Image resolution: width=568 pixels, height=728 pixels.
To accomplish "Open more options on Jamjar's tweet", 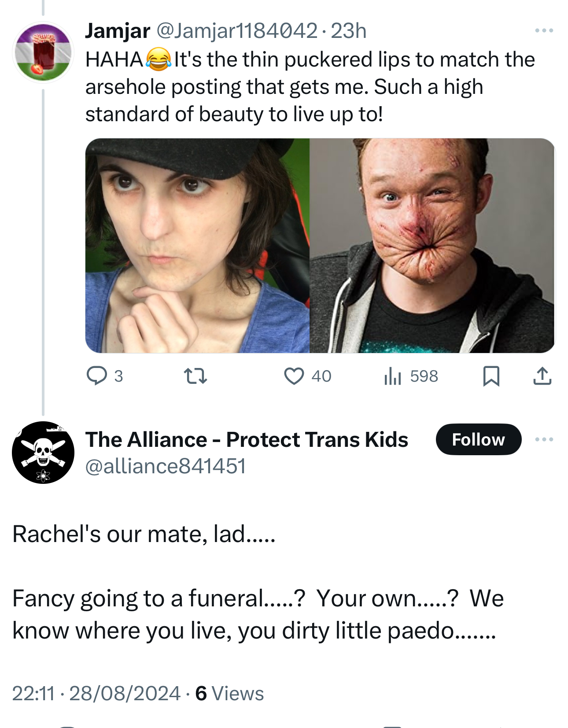I will [x=544, y=30].
